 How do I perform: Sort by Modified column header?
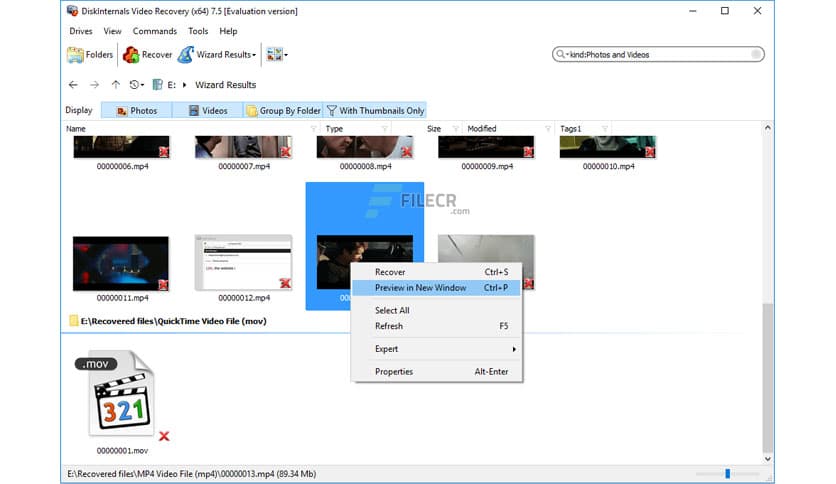tap(482, 128)
